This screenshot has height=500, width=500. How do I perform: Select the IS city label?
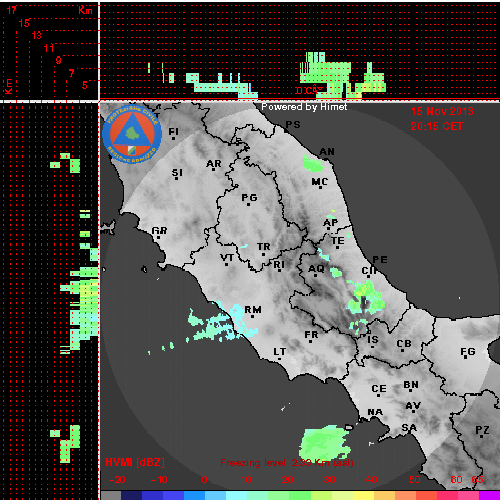click(x=373, y=340)
